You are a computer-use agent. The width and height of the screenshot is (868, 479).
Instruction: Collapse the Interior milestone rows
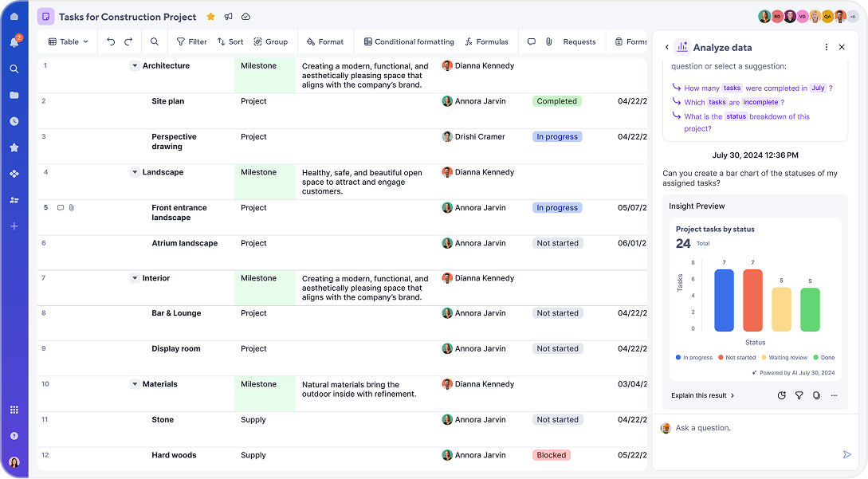(135, 278)
